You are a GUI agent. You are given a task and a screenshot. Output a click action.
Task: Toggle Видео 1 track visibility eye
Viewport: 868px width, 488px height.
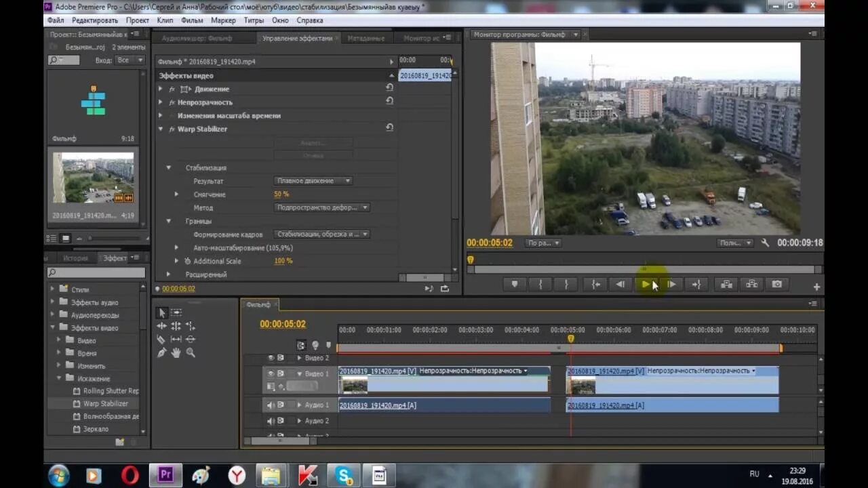pyautogui.click(x=271, y=373)
